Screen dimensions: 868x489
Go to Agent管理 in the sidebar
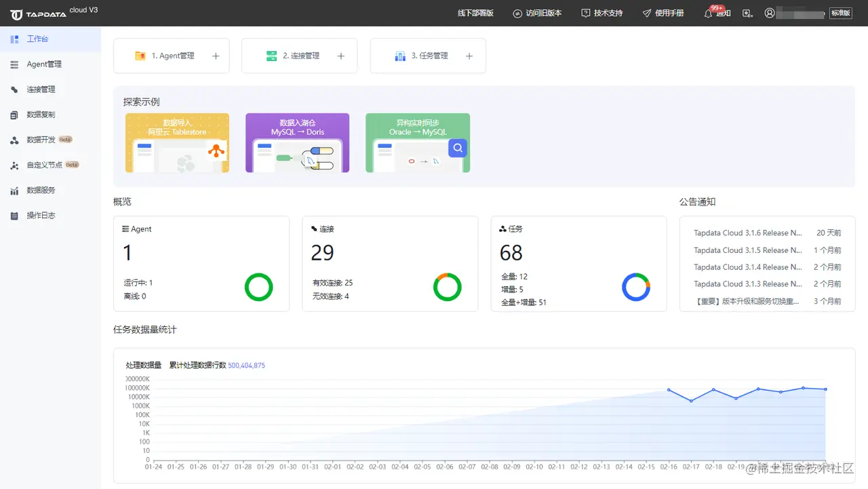click(50, 64)
